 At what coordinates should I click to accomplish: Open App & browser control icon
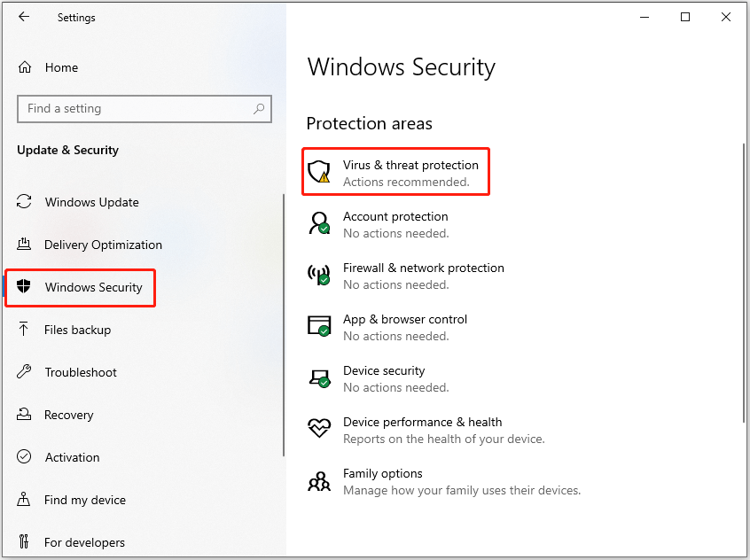[318, 326]
